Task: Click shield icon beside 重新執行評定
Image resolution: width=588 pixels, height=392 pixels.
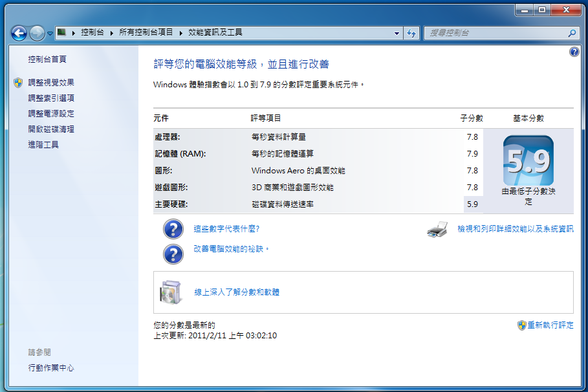Action: click(x=521, y=325)
